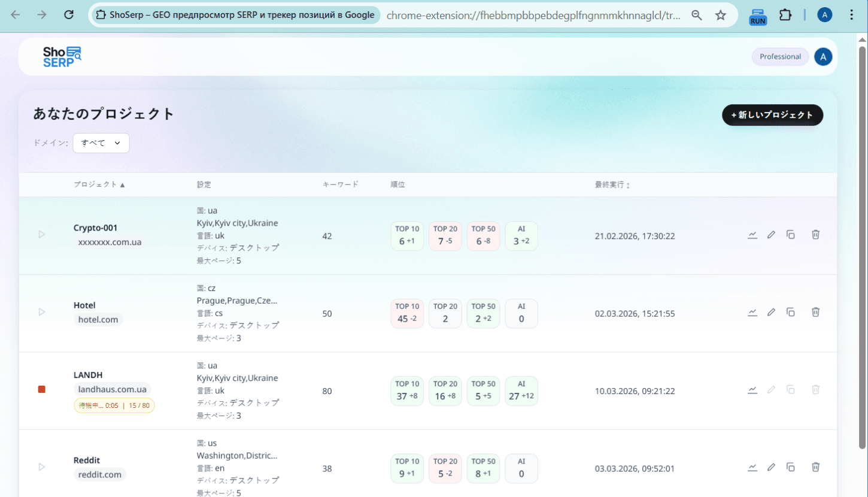Image resolution: width=868 pixels, height=497 pixels.
Task: Open the ドメイン すべて dropdown
Action: point(101,143)
